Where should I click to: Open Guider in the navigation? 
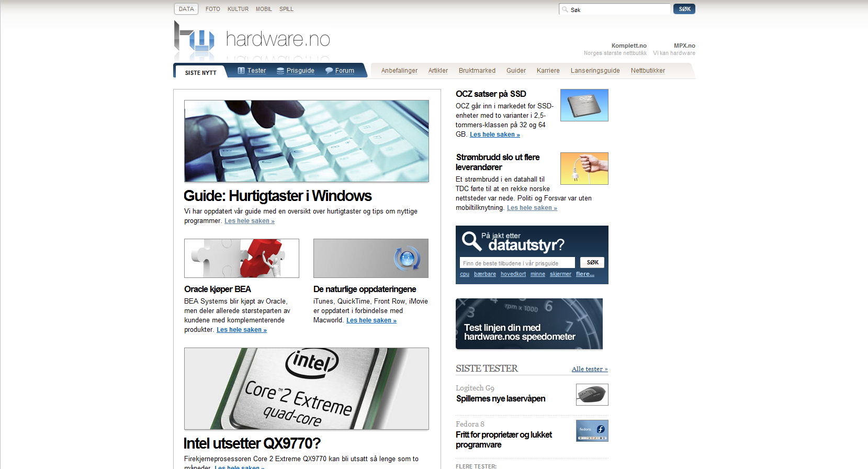(516, 71)
